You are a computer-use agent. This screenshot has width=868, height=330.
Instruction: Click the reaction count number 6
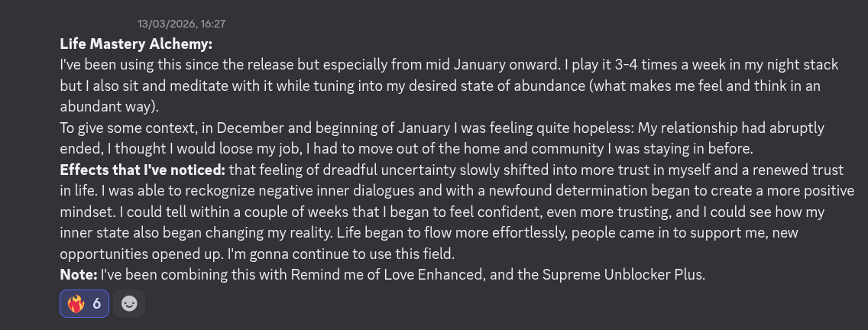[x=97, y=304]
